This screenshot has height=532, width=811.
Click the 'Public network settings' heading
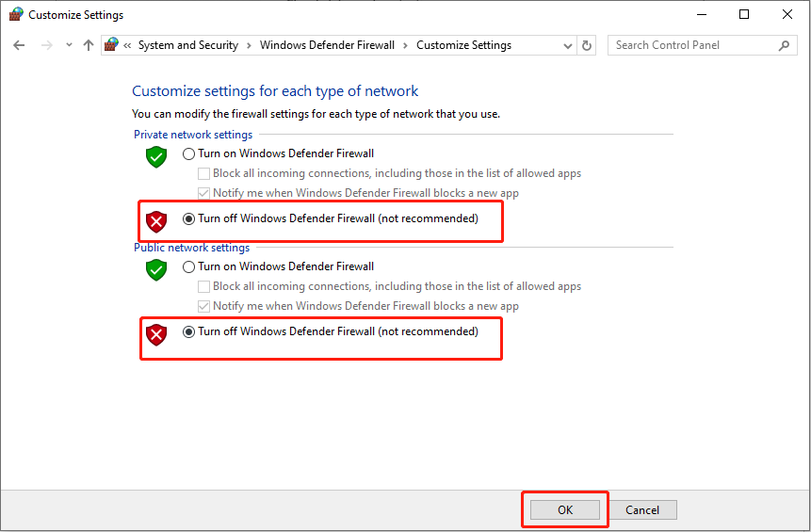(191, 248)
